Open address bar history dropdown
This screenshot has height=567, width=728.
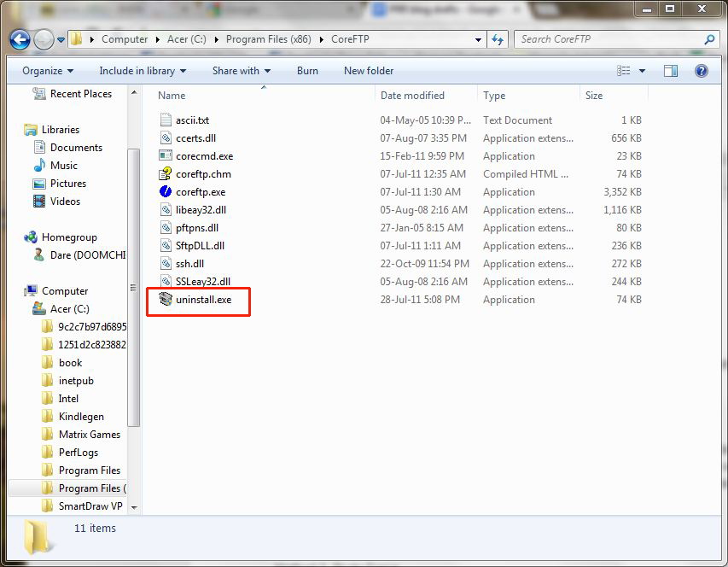[478, 40]
